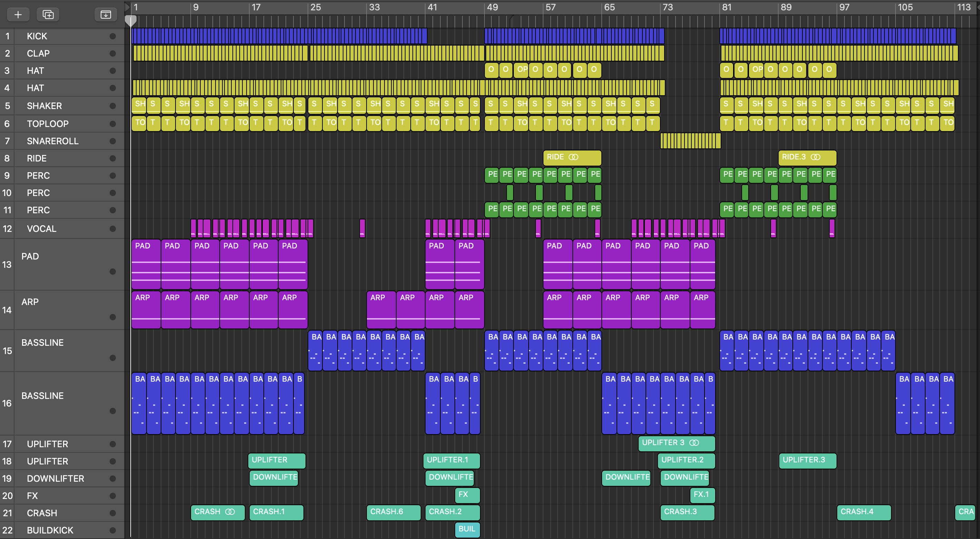
Task: Click bar 81 in the timeline ruler
Action: [x=727, y=7]
